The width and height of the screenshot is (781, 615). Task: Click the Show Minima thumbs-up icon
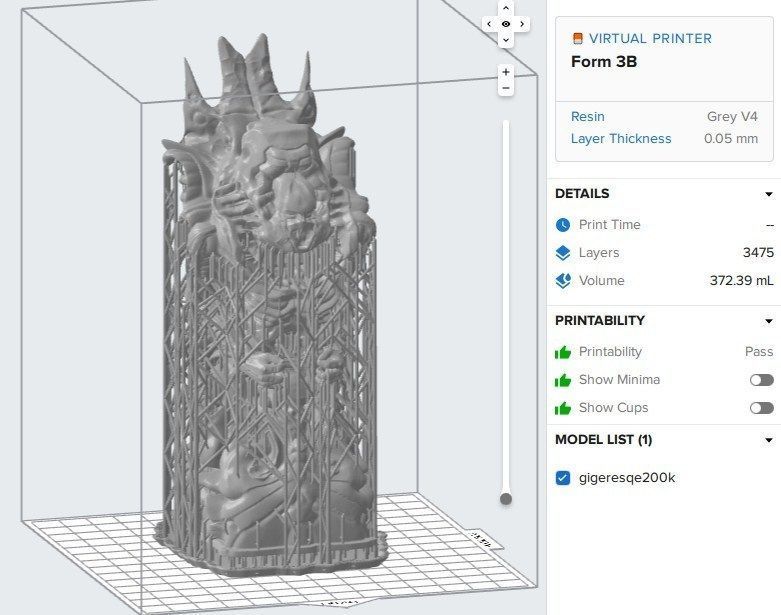click(x=563, y=380)
